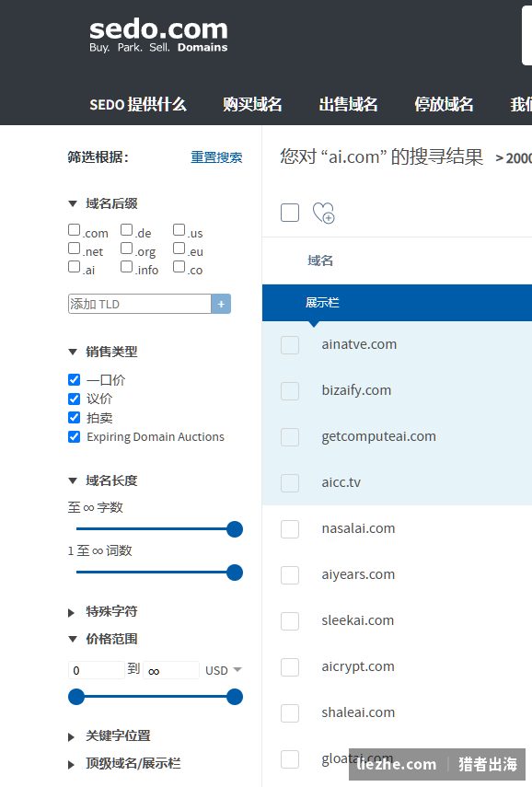Click the 展示栏 section header
532x787 pixels.
pyautogui.click(x=322, y=303)
